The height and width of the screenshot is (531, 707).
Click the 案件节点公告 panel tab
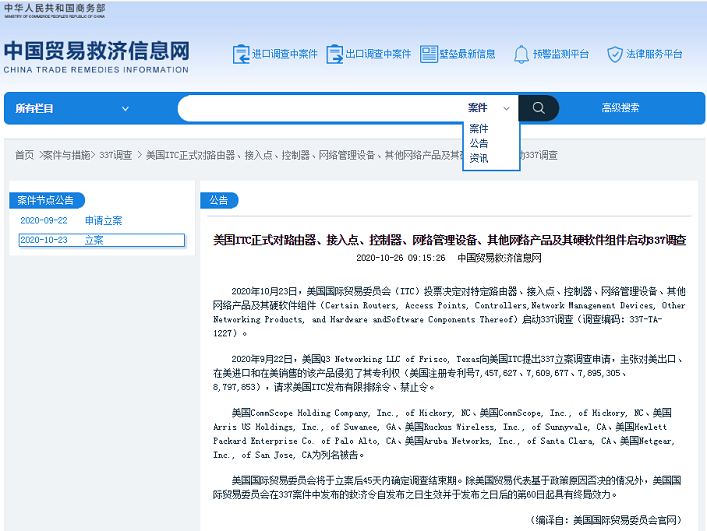pyautogui.click(x=46, y=201)
